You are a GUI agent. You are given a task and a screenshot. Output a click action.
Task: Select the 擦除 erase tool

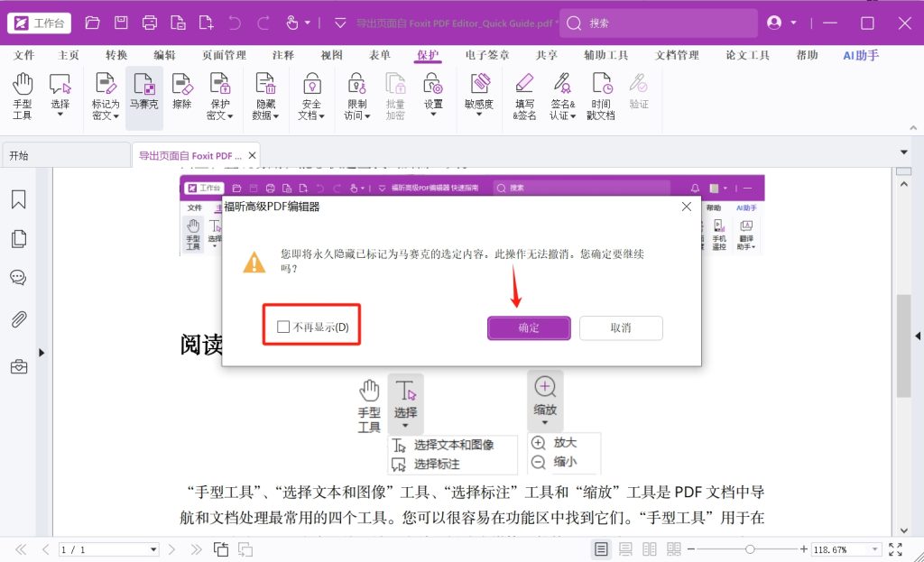pos(182,97)
